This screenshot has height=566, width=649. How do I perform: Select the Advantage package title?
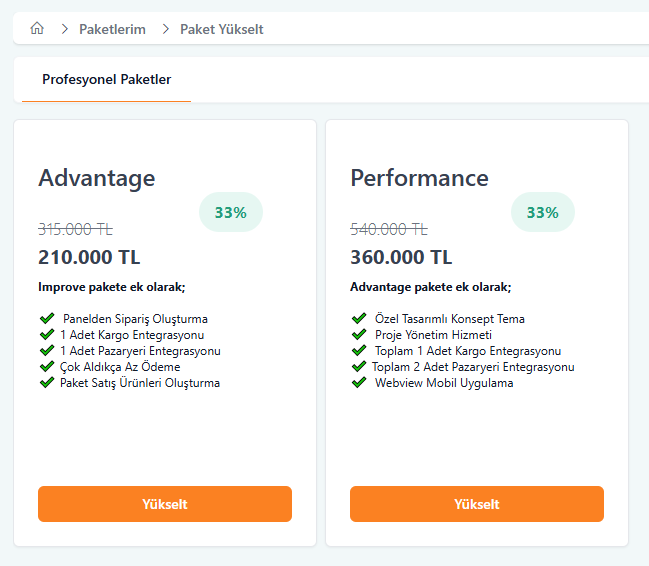pos(97,178)
